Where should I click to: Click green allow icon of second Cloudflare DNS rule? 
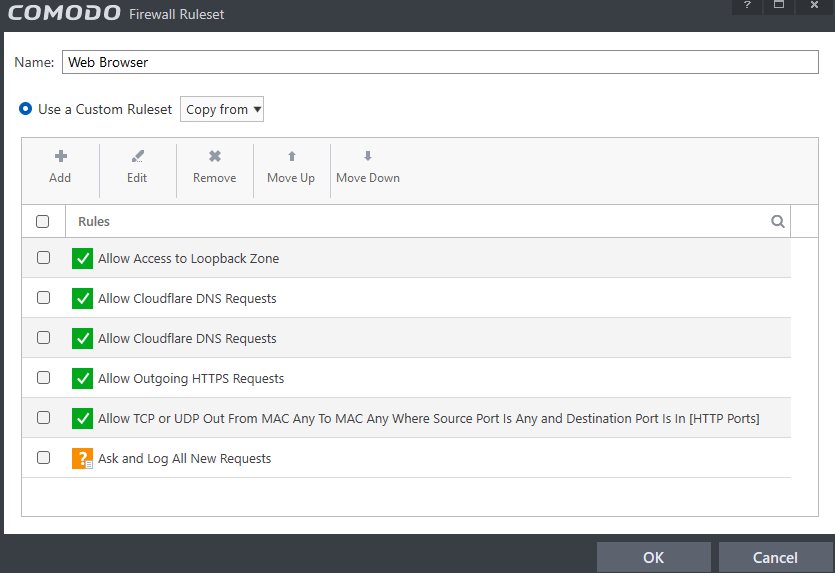[83, 338]
